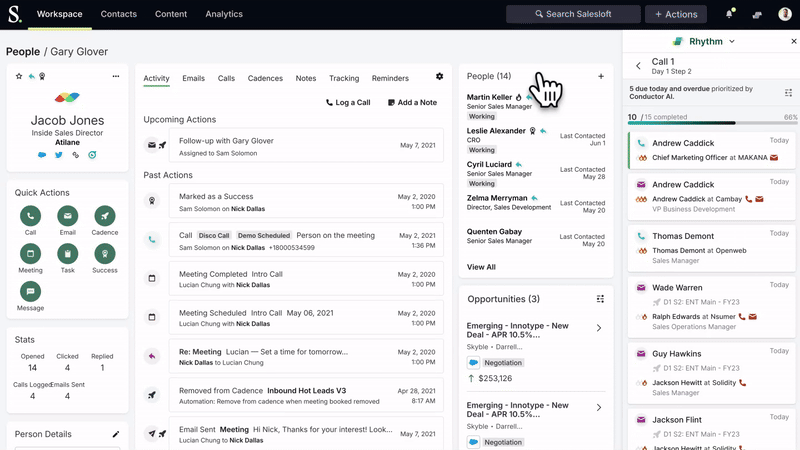Expand the first Emerging Innotype opportunity
800x450 pixels.
tap(599, 328)
